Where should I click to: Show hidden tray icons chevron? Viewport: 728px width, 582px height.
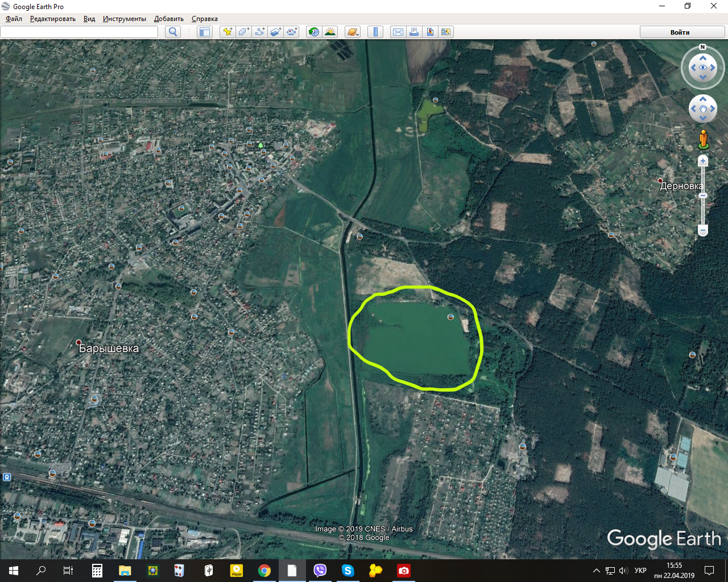click(x=596, y=571)
